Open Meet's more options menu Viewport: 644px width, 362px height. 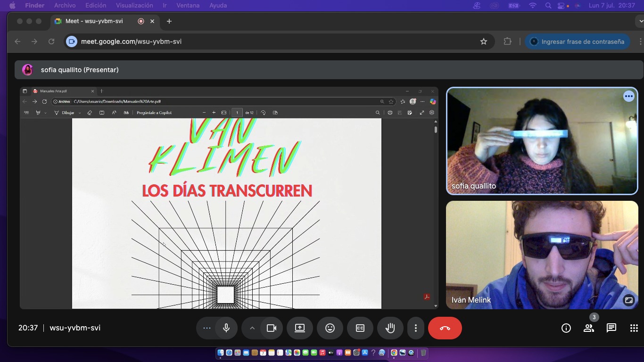[416, 328]
